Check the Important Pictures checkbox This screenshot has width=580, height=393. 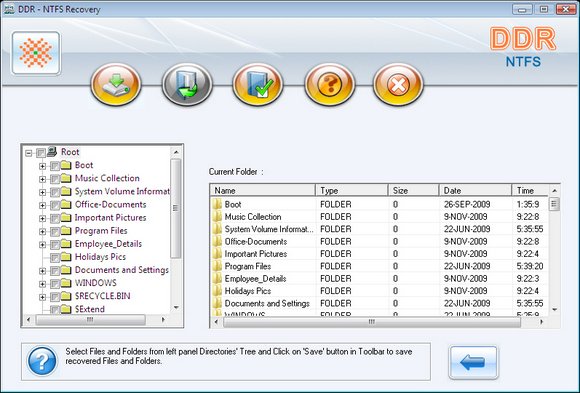(55, 218)
